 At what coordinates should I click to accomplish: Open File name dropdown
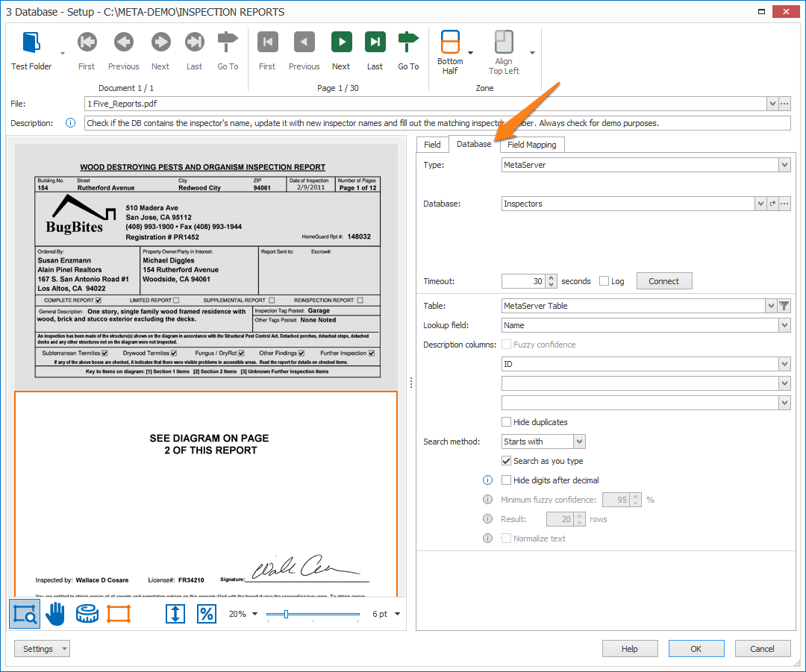[772, 103]
